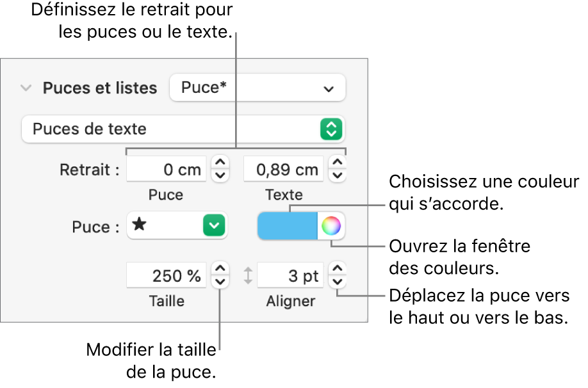Click the Aligner field showing 3 pt

pyautogui.click(x=291, y=277)
